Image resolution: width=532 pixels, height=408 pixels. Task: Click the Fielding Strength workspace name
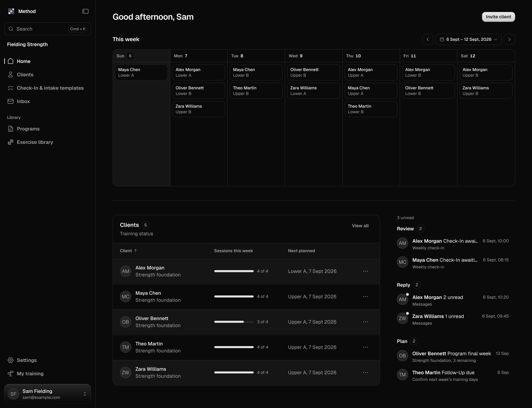click(27, 44)
